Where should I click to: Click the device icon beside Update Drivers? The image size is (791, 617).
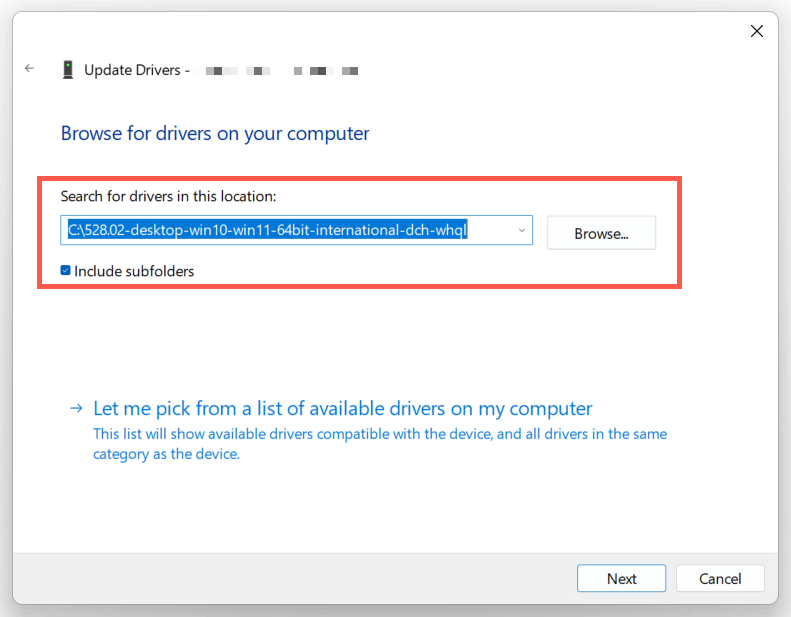[68, 70]
